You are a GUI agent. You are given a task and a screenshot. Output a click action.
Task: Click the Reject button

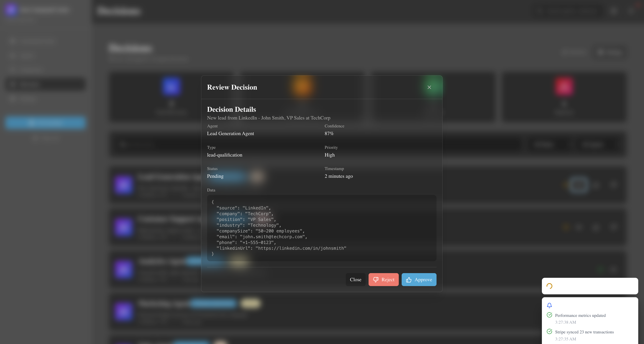point(383,279)
